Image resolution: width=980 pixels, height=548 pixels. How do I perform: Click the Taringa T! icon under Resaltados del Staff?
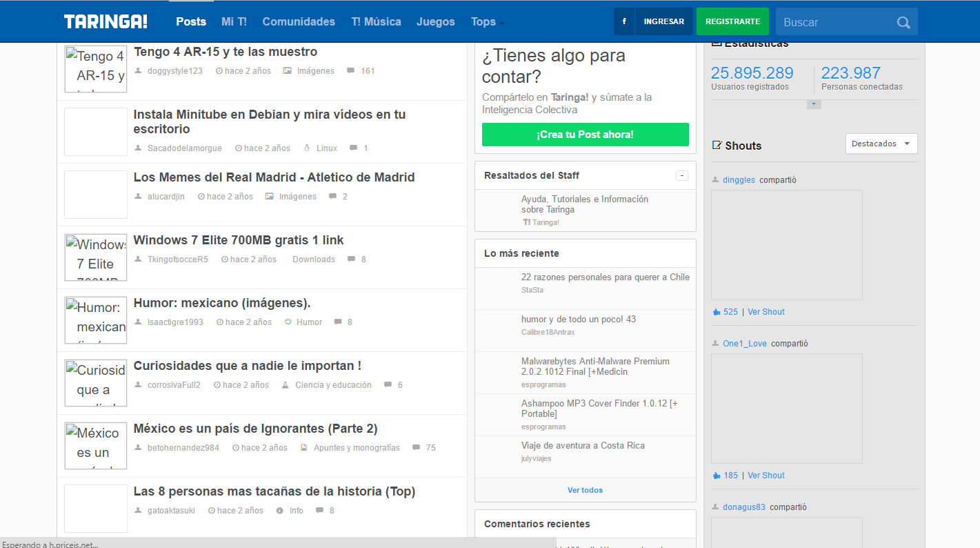pyautogui.click(x=527, y=222)
